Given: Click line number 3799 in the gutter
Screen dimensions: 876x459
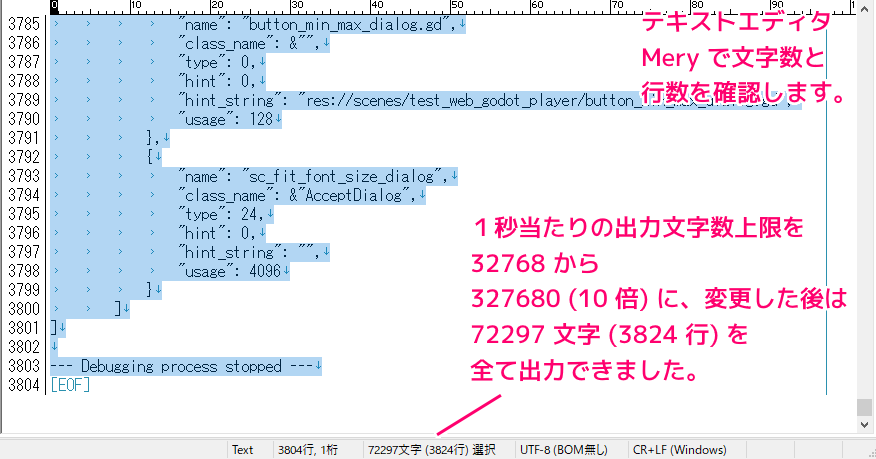Looking at the screenshot, I should pyautogui.click(x=23, y=290).
